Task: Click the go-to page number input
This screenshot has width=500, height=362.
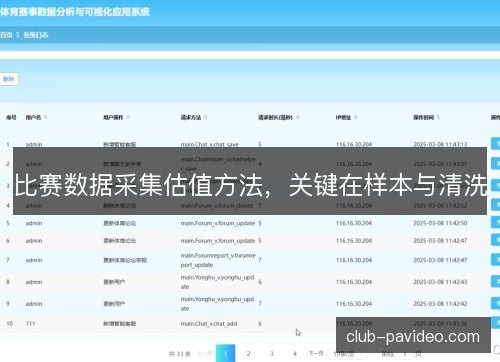Action: [405, 354]
